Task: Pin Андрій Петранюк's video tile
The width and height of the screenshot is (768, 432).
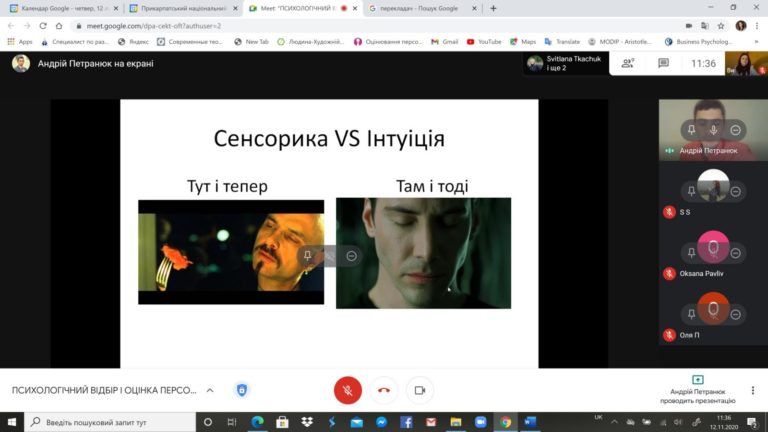Action: pos(690,130)
